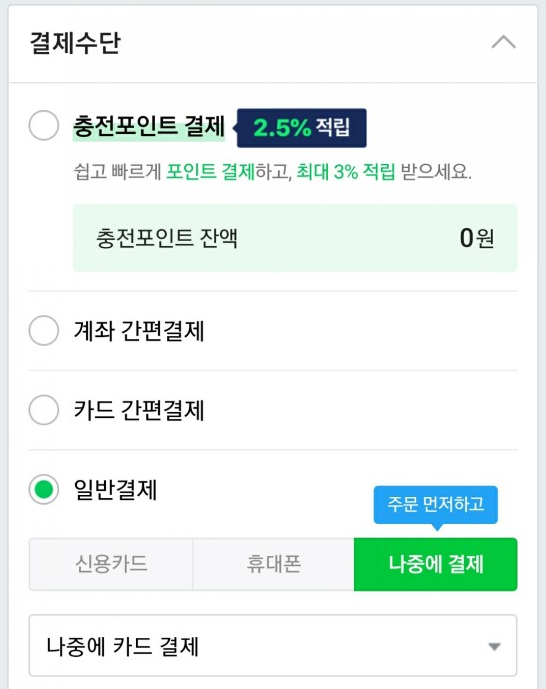This screenshot has width=546, height=689.
Task: Click the 카드 간편결제 label
Action: (139, 410)
